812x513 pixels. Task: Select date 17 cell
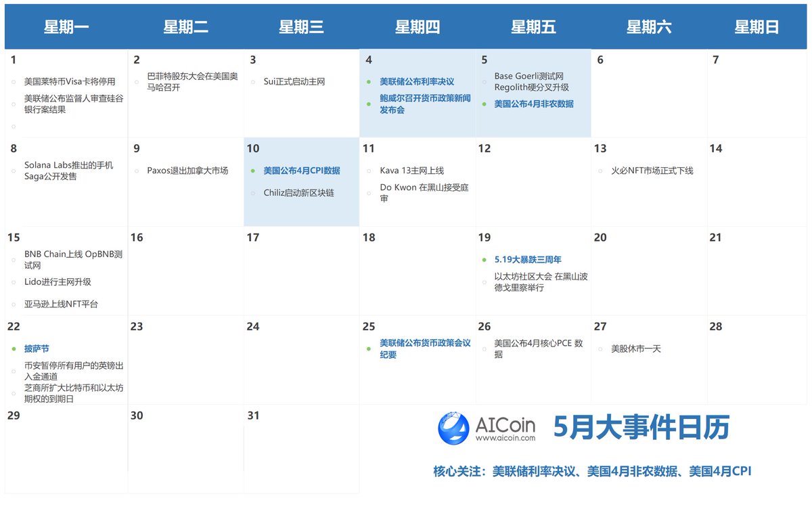point(301,271)
